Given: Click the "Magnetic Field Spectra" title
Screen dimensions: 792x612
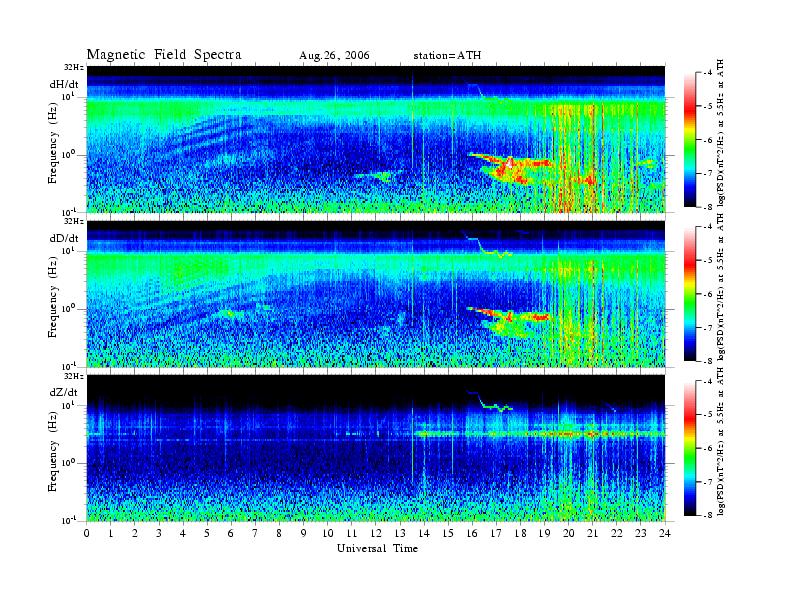Looking at the screenshot, I should (x=164, y=55).
